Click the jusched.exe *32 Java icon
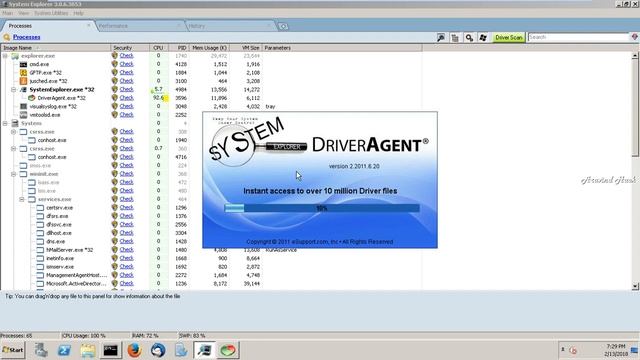The width and height of the screenshot is (640, 360). 23,81
